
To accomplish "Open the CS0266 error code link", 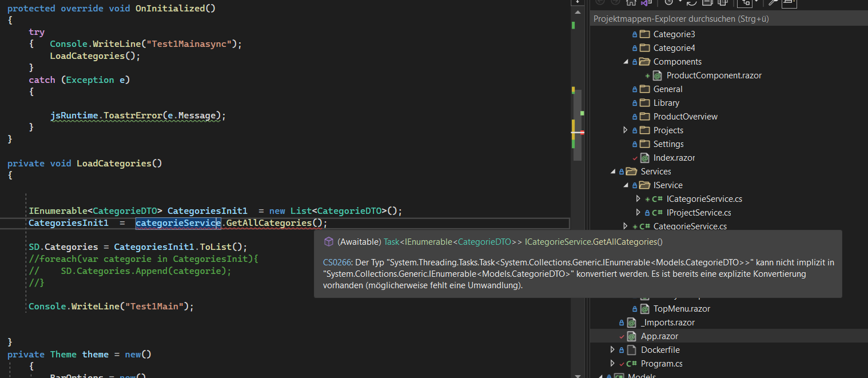I will [337, 262].
